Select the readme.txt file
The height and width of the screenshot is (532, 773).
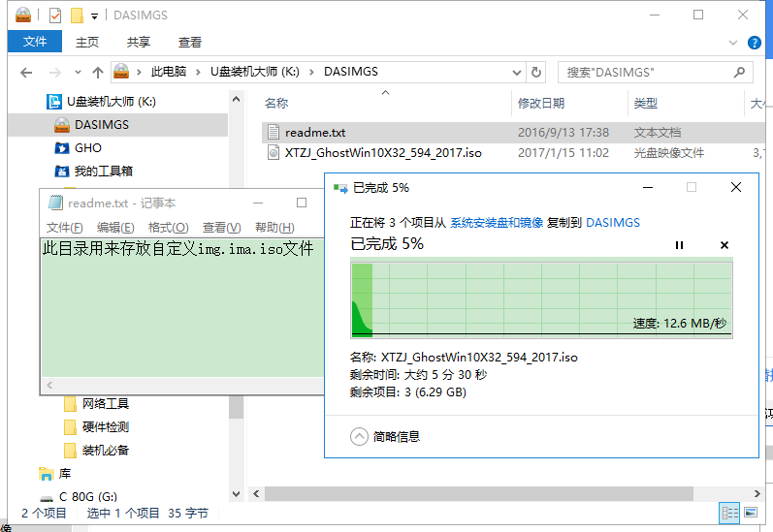(x=315, y=133)
